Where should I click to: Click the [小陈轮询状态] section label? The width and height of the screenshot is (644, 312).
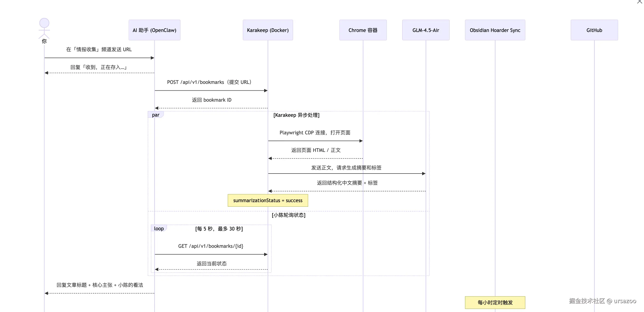[x=289, y=215]
